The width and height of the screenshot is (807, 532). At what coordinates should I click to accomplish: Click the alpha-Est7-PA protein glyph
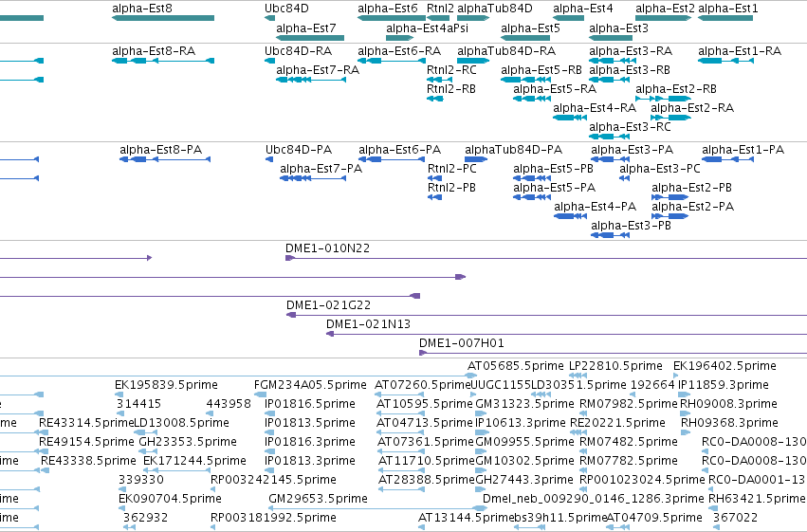pyautogui.click(x=313, y=178)
